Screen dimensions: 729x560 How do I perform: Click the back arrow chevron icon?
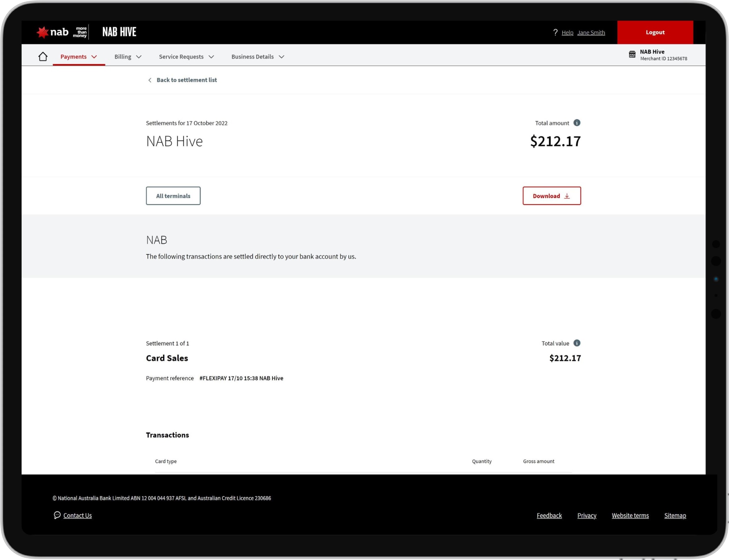click(150, 80)
